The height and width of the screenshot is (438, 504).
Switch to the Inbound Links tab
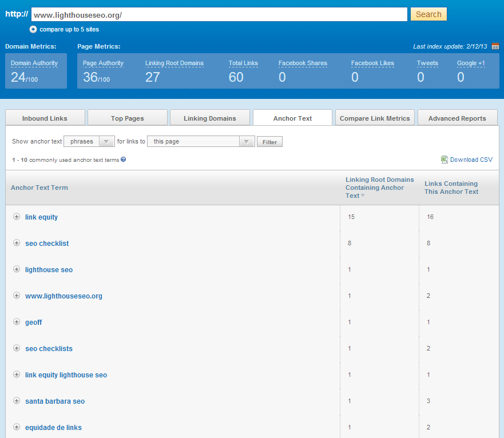45,118
